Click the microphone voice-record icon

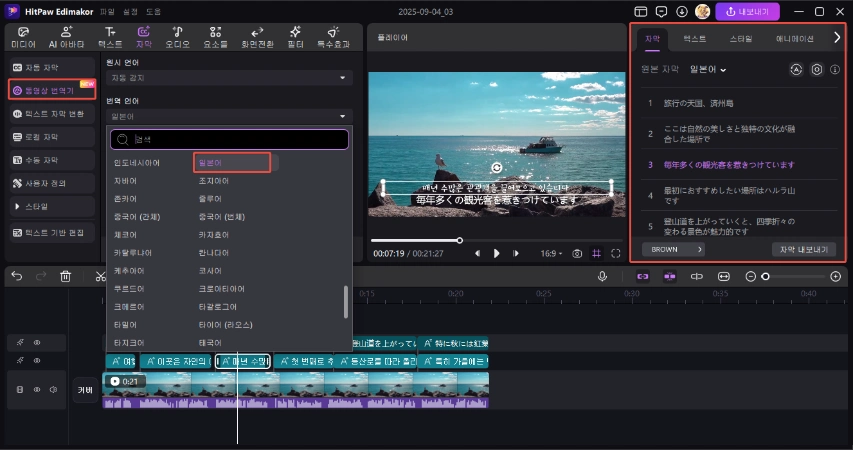pos(602,276)
